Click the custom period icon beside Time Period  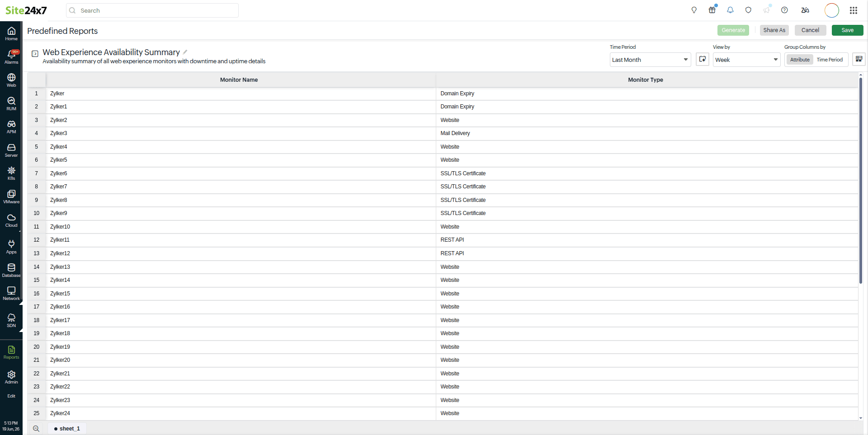point(703,59)
